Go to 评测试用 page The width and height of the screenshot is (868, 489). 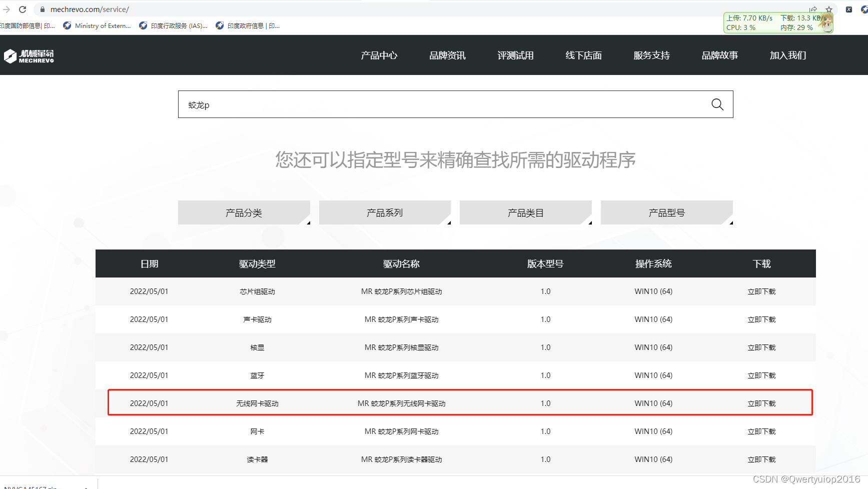(515, 55)
